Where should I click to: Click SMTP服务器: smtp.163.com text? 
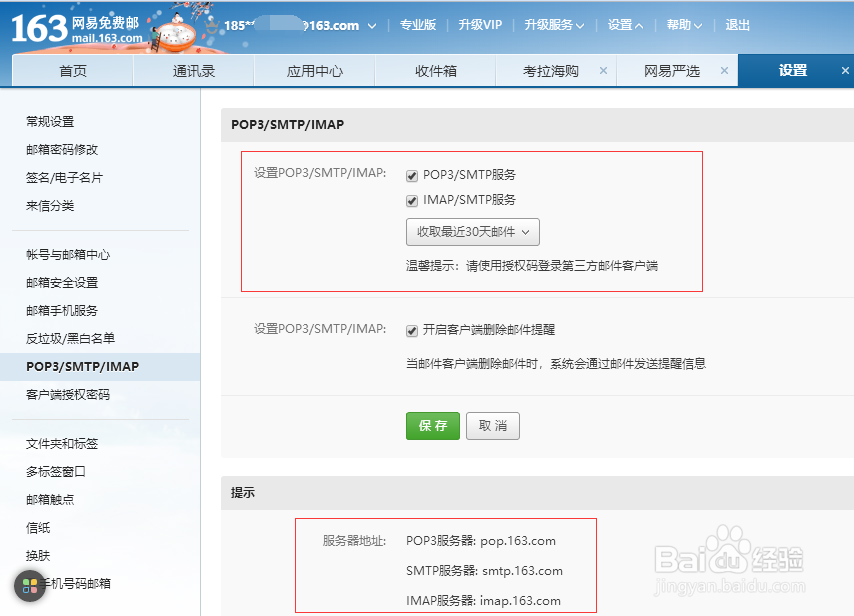pyautogui.click(x=484, y=571)
